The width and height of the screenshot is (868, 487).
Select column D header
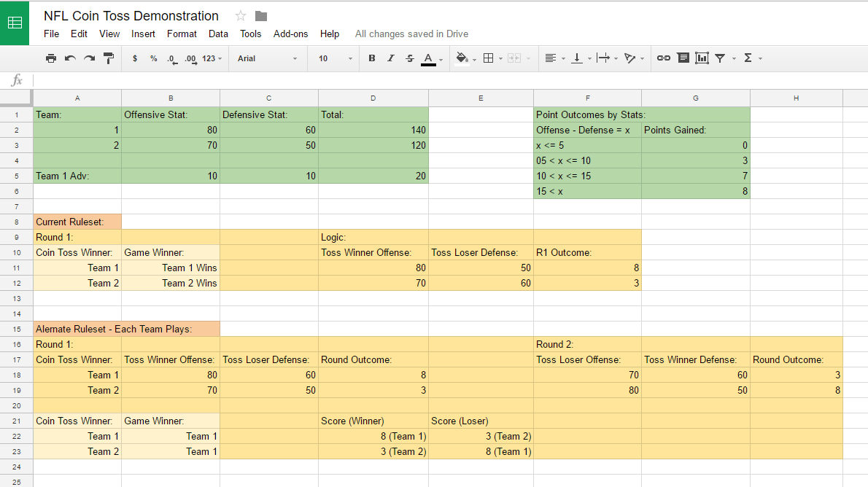pyautogui.click(x=373, y=98)
